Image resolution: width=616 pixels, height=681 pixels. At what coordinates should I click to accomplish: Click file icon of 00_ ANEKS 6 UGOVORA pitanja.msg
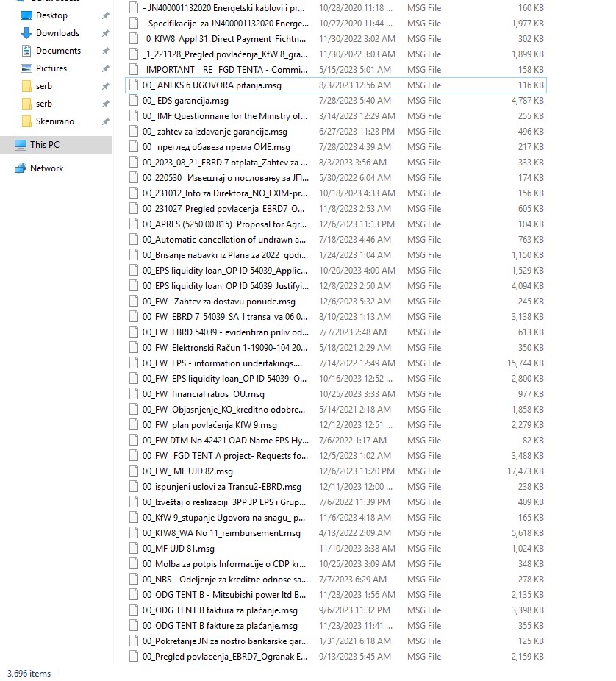(x=134, y=85)
